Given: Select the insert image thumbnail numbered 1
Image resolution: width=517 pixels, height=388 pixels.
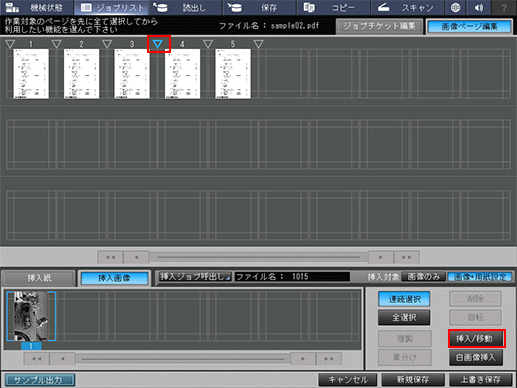Looking at the screenshot, I should click(x=31, y=316).
